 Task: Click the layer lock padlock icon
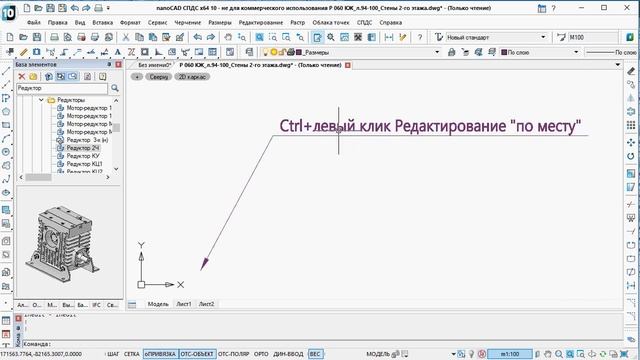451,52
